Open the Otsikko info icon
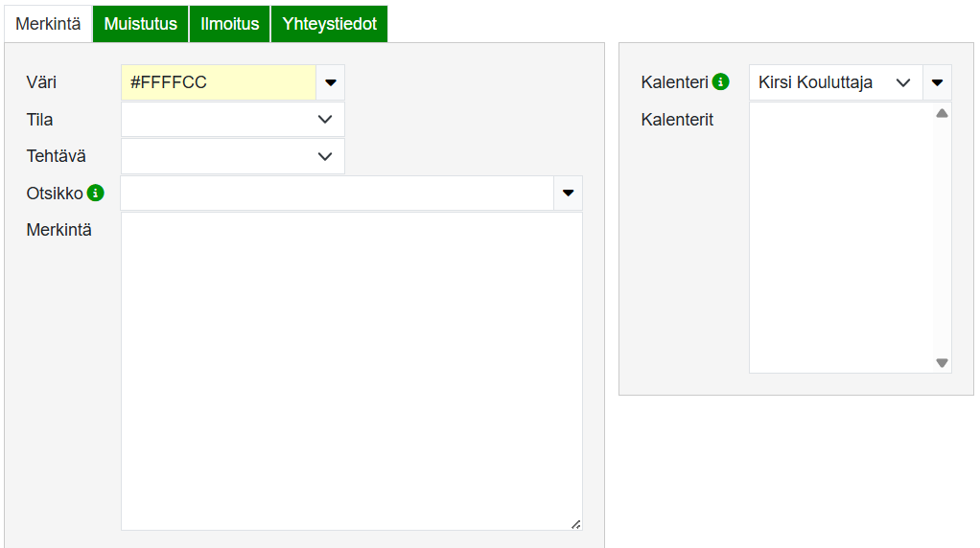 pyautogui.click(x=95, y=193)
